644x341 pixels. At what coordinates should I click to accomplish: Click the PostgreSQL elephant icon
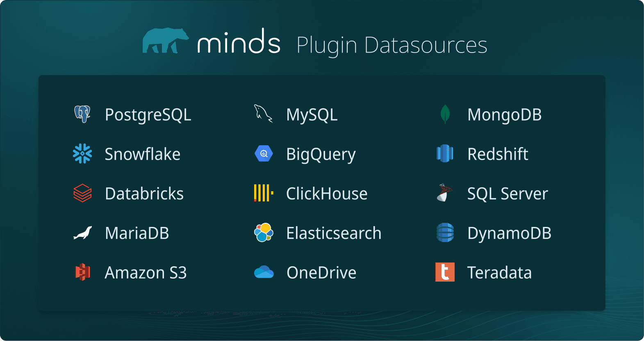click(82, 114)
